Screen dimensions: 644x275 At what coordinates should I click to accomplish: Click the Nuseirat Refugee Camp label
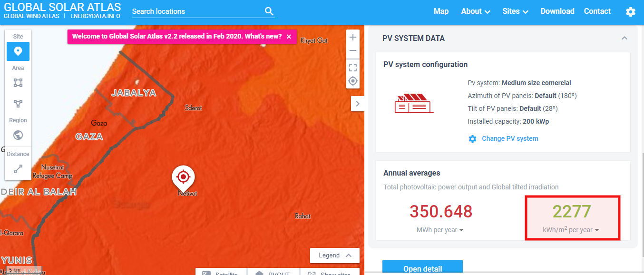point(52,171)
